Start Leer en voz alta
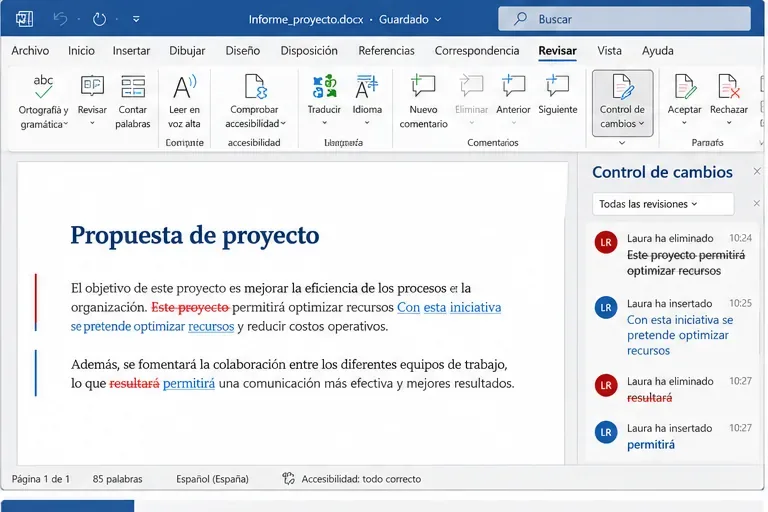This screenshot has height=512, width=768. [184, 102]
